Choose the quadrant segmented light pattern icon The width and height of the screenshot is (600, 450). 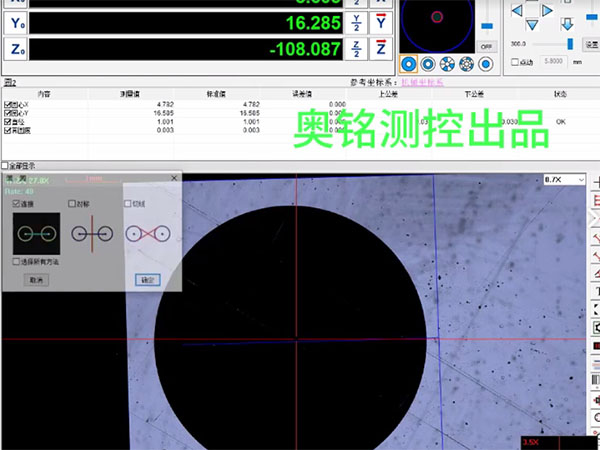[446, 64]
